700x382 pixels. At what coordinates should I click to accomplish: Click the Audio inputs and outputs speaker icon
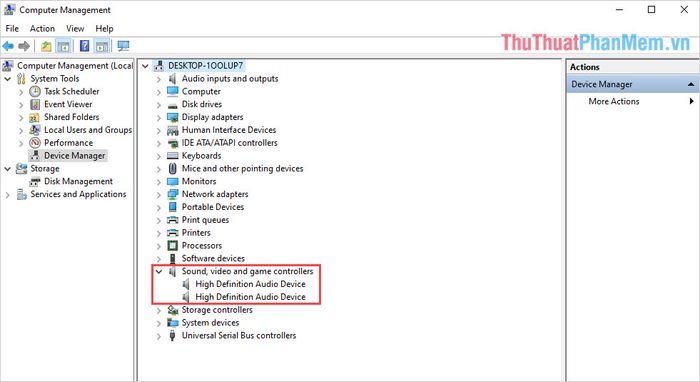click(172, 79)
